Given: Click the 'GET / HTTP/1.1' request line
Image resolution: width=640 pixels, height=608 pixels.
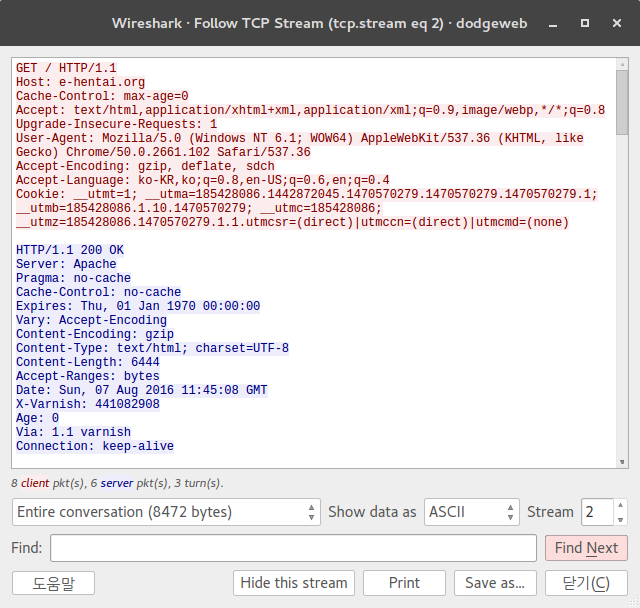Looking at the screenshot, I should 66,68.
